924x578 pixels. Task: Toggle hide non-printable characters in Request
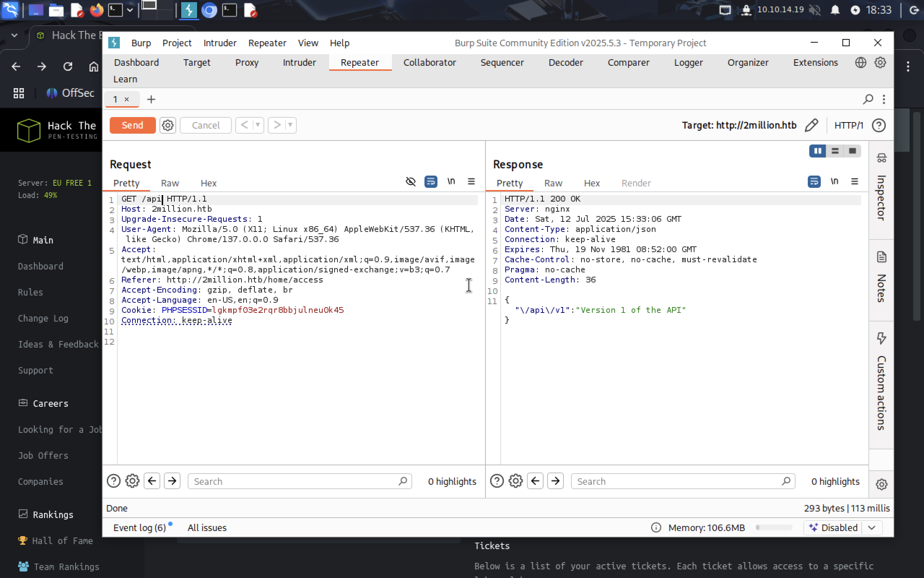(410, 181)
